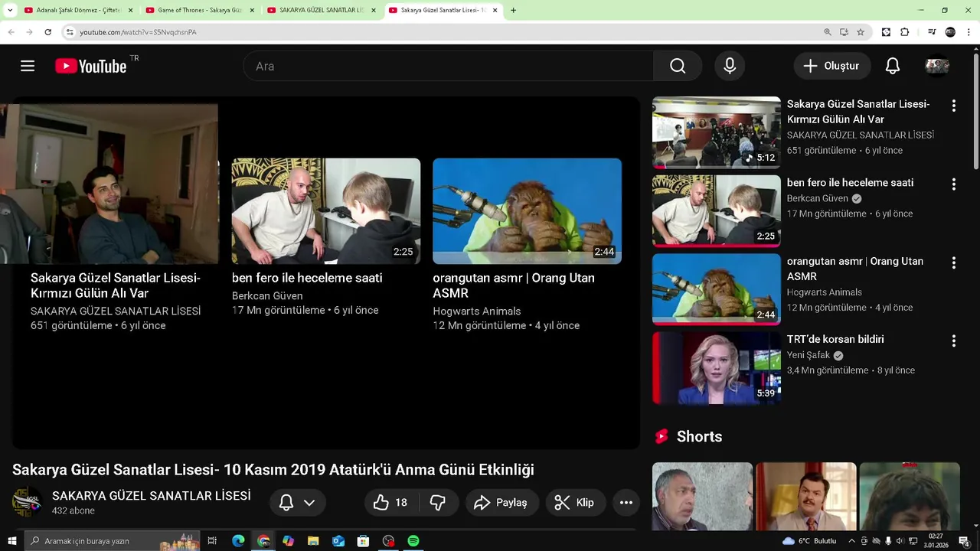Click the '432 abone' subscriber count

coord(73,510)
